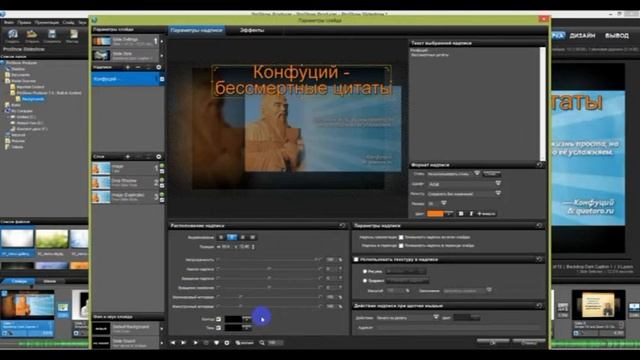Open the ВЫВОД workspace in main window

[x=617, y=36]
